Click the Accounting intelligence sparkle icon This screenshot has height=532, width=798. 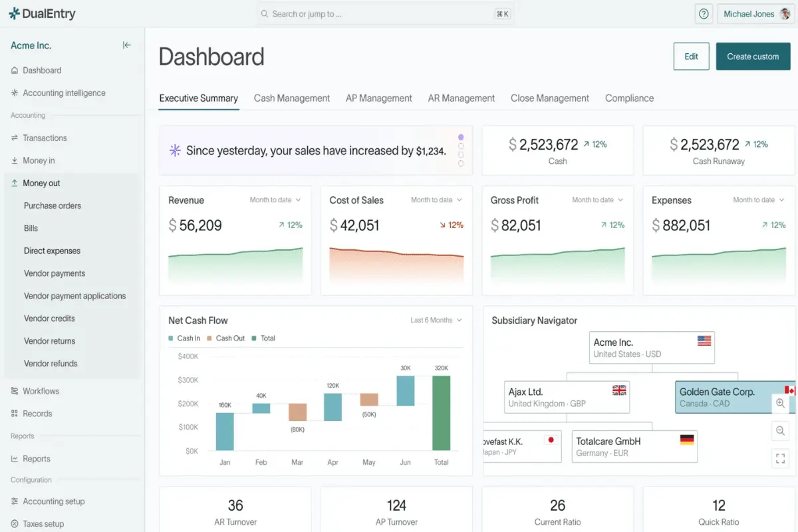[15, 93]
